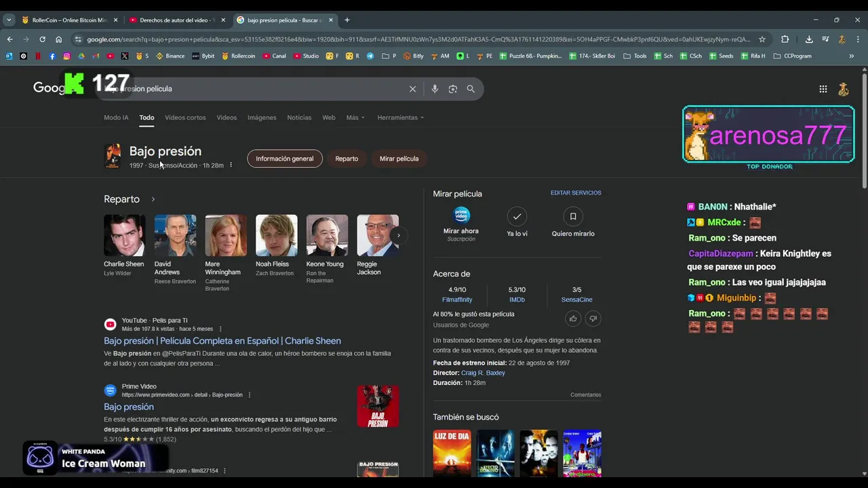
Task: Select the 'Videos cortos' search tab
Action: 185,117
